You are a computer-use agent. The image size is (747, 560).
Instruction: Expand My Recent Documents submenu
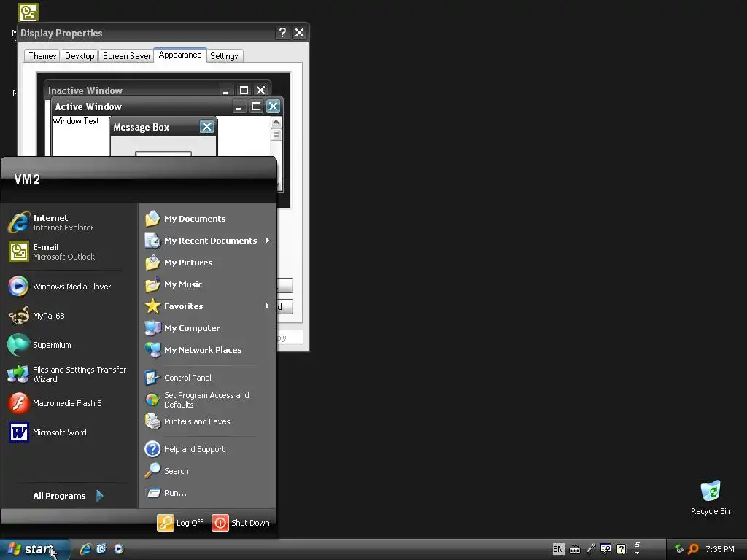[x=208, y=241]
